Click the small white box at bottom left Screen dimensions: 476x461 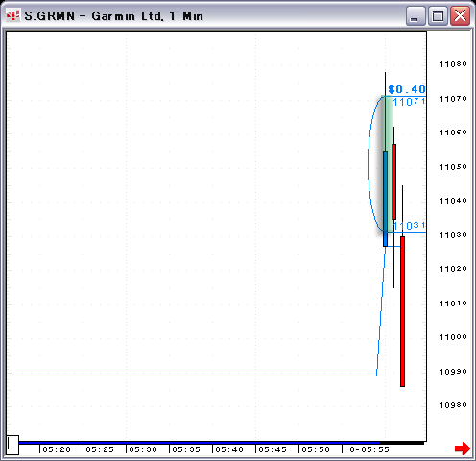[12, 445]
